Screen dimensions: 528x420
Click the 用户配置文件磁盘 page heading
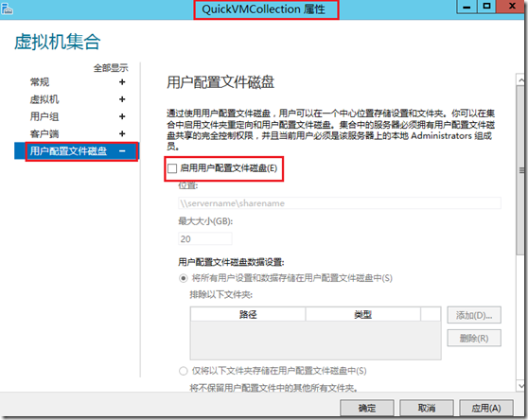click(220, 82)
